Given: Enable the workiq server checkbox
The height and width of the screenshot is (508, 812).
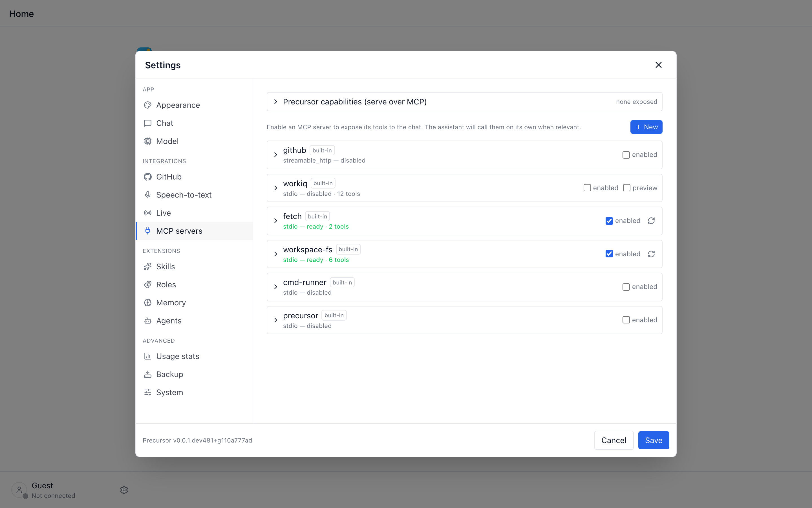Looking at the screenshot, I should pyautogui.click(x=587, y=188).
